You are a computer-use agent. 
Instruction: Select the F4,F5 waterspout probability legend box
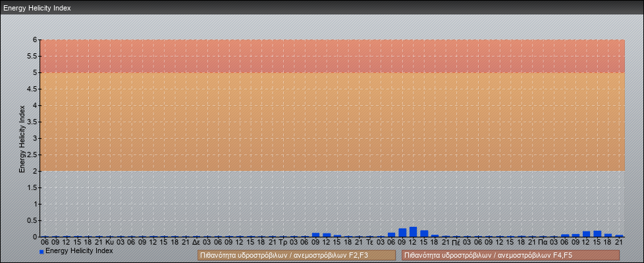click(x=510, y=255)
